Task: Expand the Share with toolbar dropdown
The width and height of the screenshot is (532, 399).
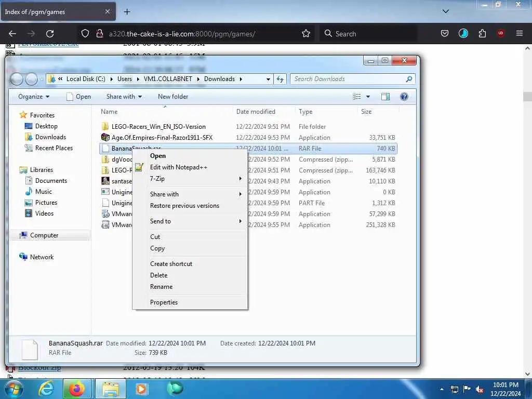Action: pos(124,97)
